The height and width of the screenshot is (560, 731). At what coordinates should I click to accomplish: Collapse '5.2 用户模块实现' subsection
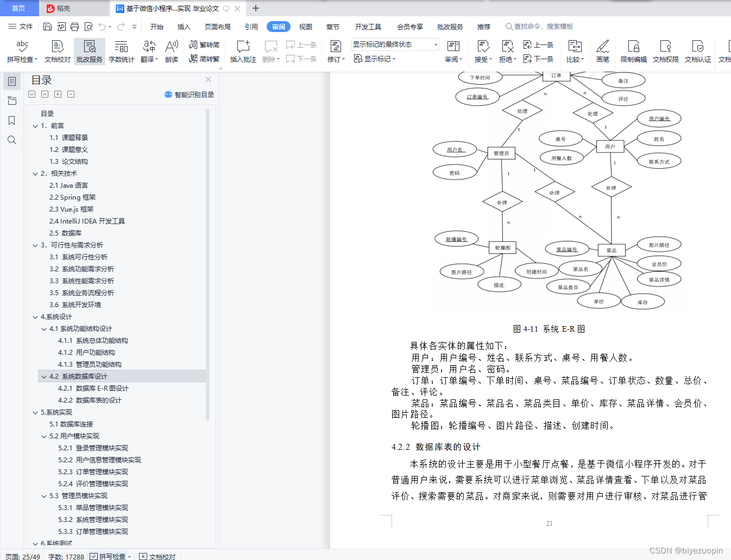pos(44,436)
